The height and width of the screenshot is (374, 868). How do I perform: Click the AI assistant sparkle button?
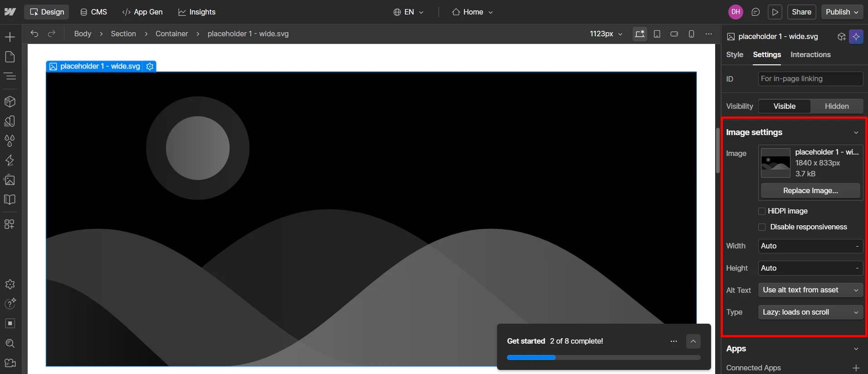click(856, 37)
